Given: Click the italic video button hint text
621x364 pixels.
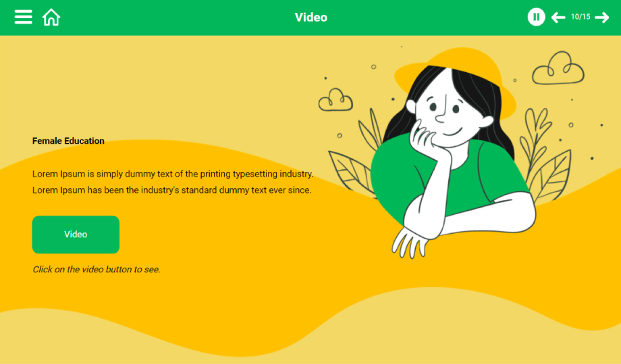Looking at the screenshot, I should [x=97, y=270].
